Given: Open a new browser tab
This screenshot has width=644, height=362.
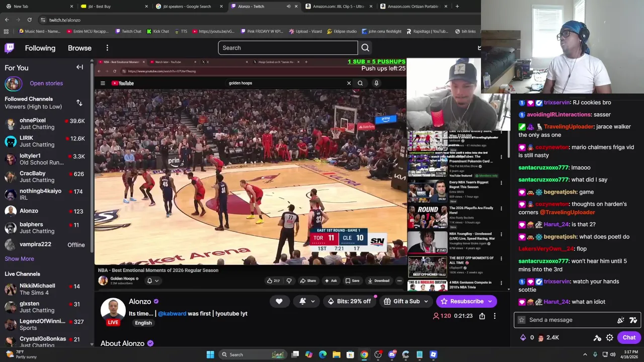Looking at the screenshot, I should (457, 6).
